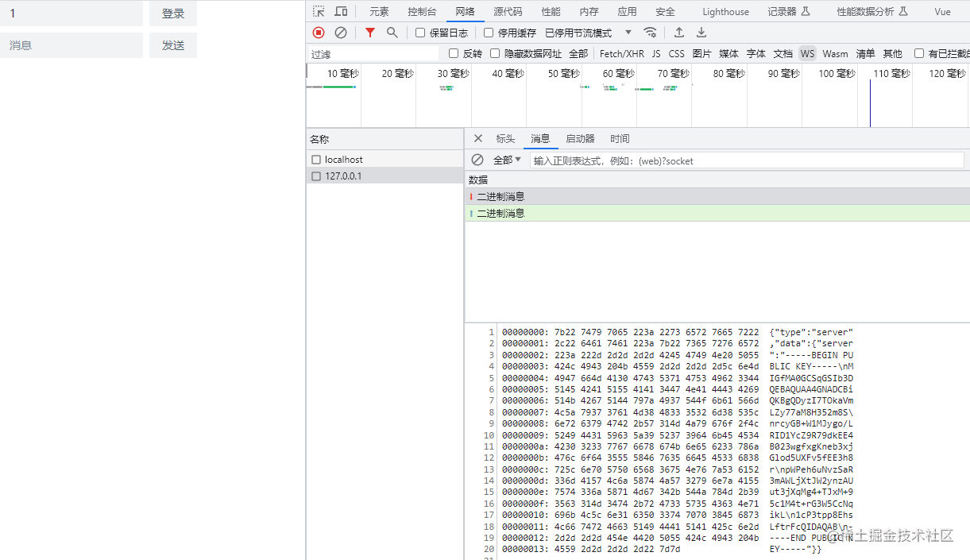
Task: Filter requests by 媒体 type
Action: (728, 53)
